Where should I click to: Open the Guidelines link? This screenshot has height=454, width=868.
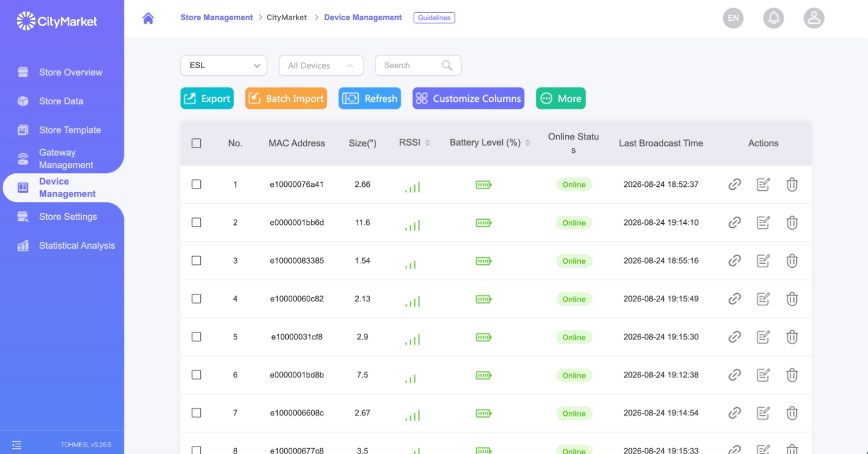tap(434, 18)
